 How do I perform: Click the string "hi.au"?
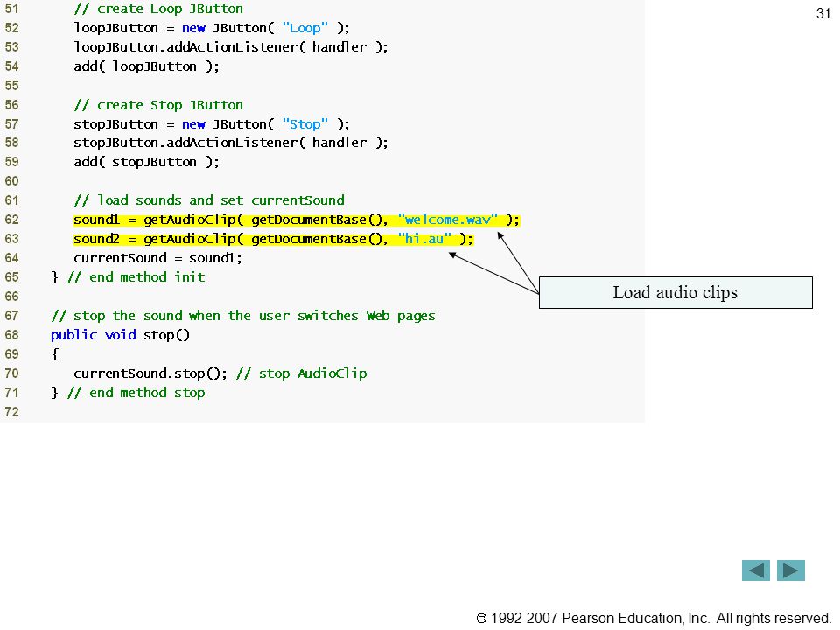pos(424,239)
